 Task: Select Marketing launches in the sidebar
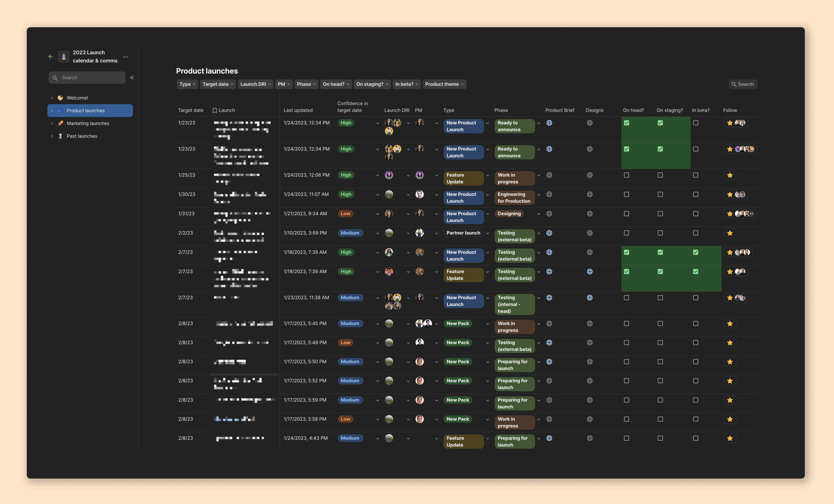[x=88, y=123]
